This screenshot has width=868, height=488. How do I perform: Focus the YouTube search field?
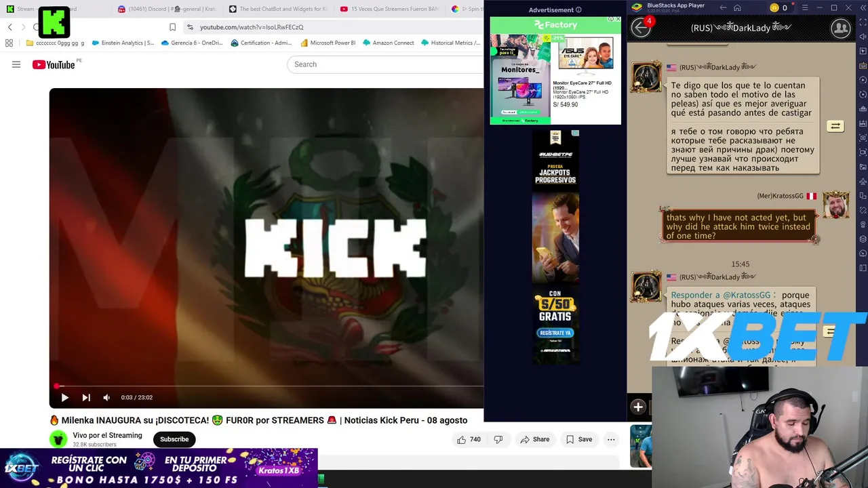(x=387, y=64)
